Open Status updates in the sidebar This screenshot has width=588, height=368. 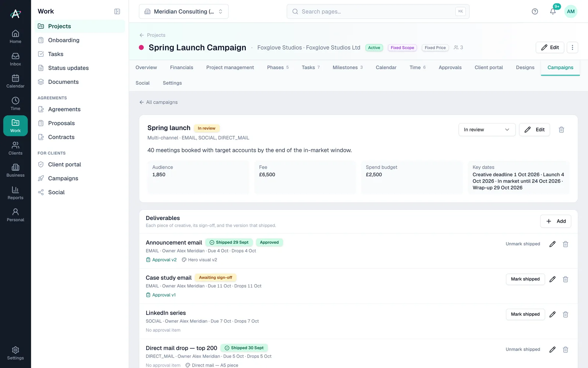80,68
